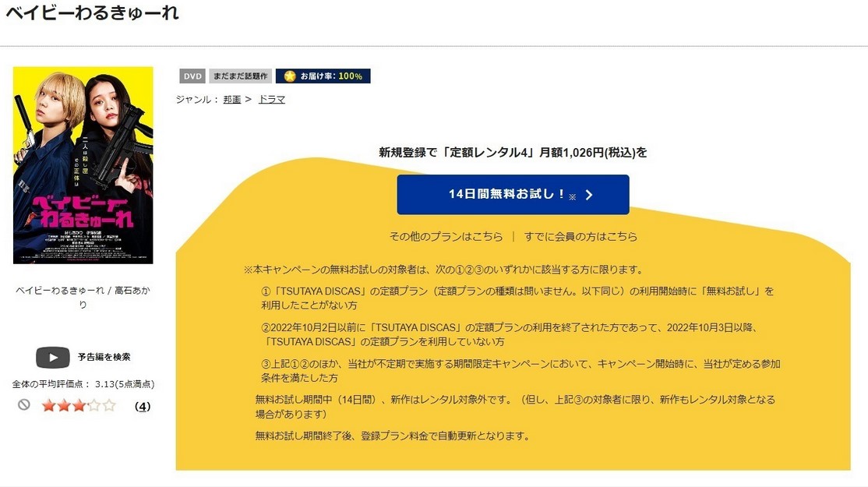The image size is (868, 487).
Task: Open the 予告編を検索 trailer search link
Action: point(104,357)
